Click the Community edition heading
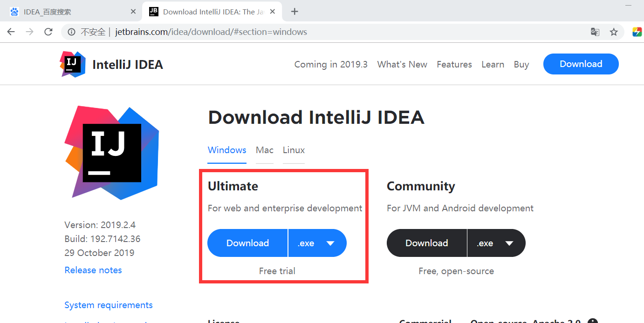The width and height of the screenshot is (644, 323). coord(421,186)
